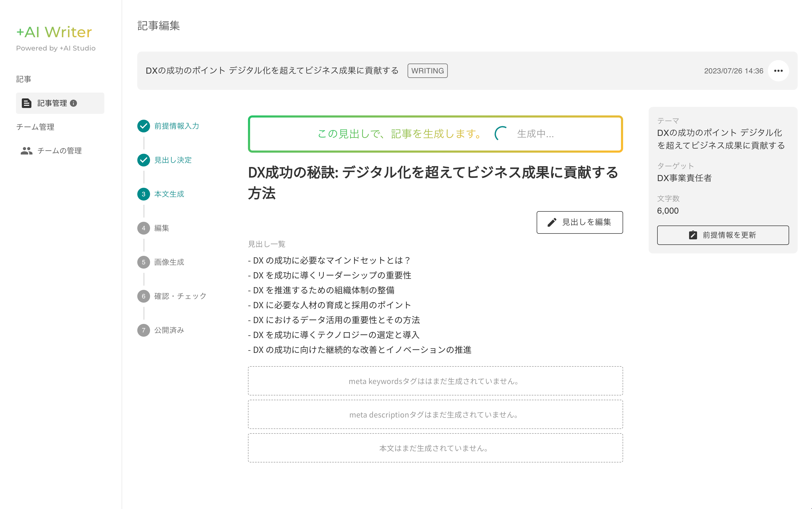
Task: Select step 3 本文生成 circle
Action: [x=143, y=194]
